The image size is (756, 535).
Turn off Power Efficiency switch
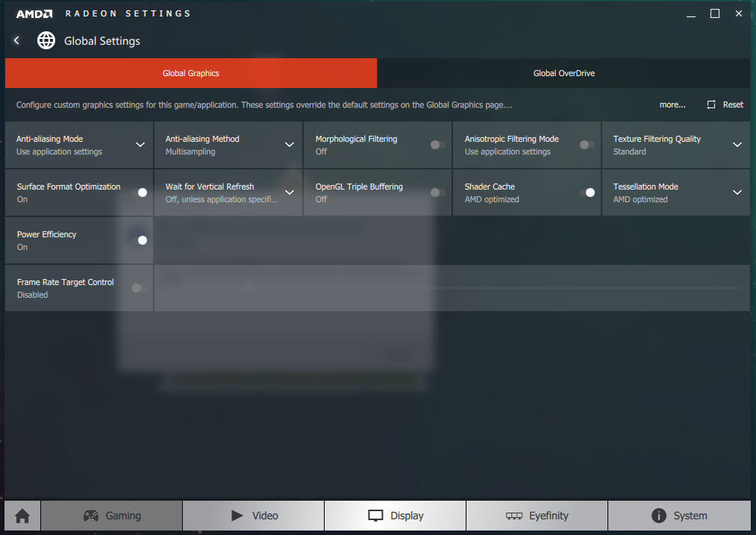[140, 240]
